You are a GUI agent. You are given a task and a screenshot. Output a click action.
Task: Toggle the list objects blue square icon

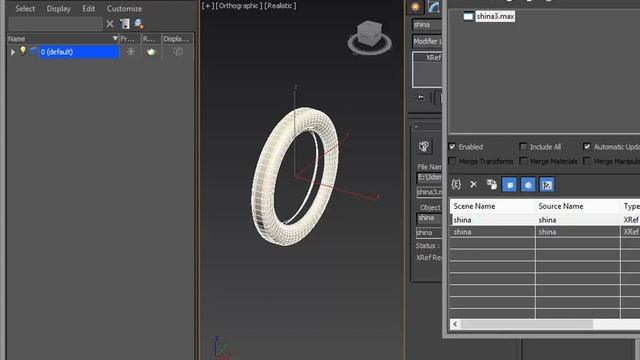tap(509, 185)
